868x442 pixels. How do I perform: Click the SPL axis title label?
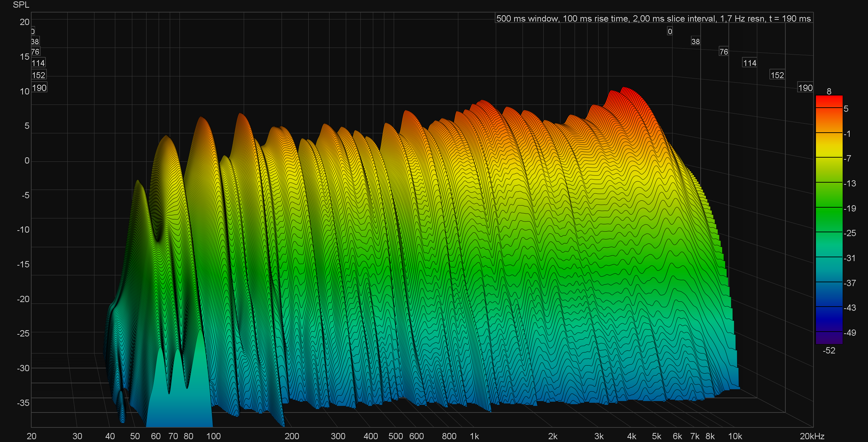(21, 5)
